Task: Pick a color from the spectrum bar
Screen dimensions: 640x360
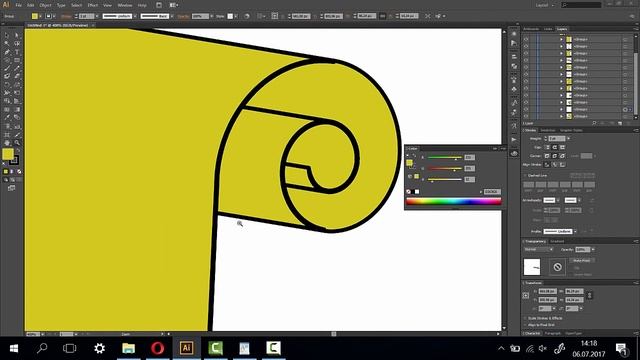Action: tap(453, 201)
